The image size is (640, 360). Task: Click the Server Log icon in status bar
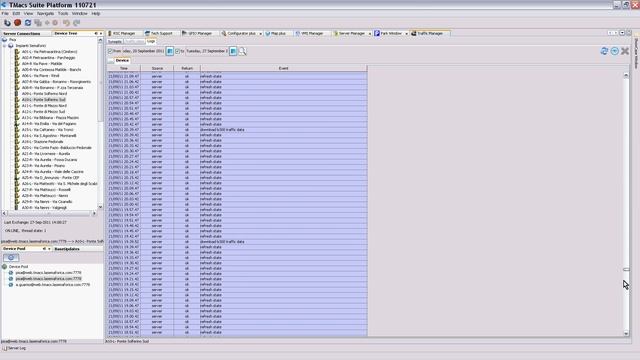(5, 348)
